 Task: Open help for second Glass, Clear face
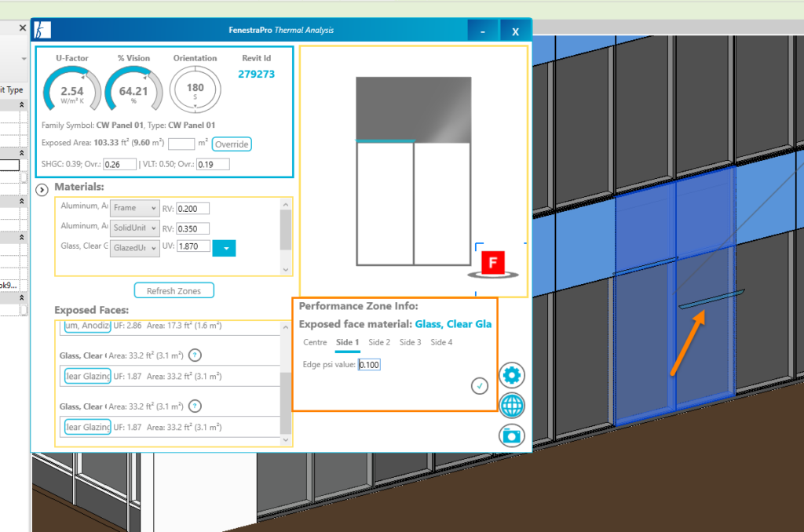(x=195, y=406)
